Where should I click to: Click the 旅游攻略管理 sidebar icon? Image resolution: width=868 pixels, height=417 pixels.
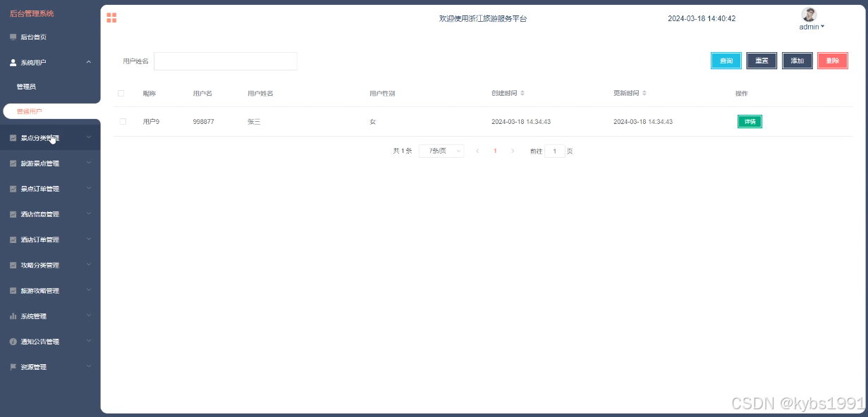click(x=13, y=291)
